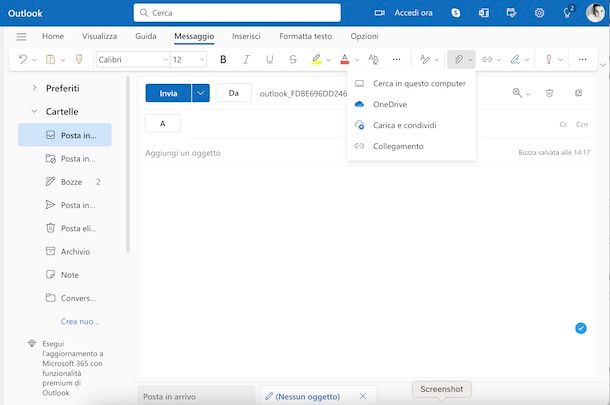Open the Skype icon in header

coord(456,13)
